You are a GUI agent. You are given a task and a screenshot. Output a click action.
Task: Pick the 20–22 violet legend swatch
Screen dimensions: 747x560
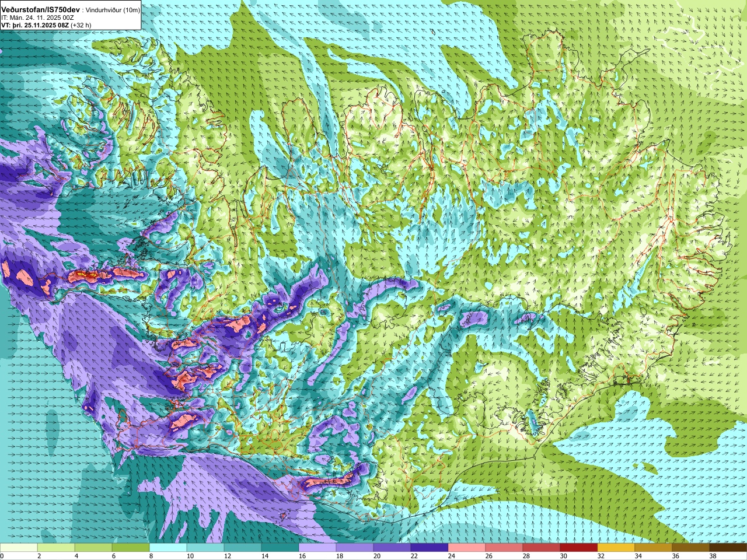point(392,548)
